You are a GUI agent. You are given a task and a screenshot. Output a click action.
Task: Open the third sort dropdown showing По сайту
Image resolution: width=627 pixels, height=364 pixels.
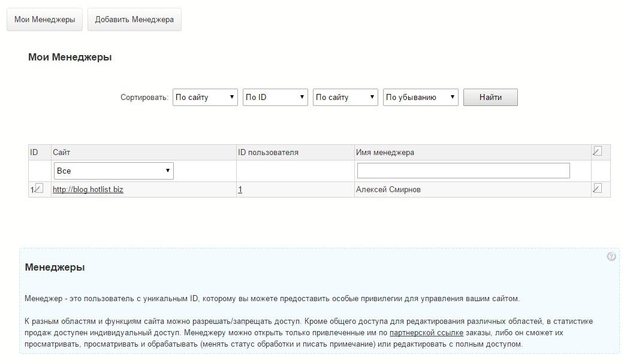[x=345, y=97]
